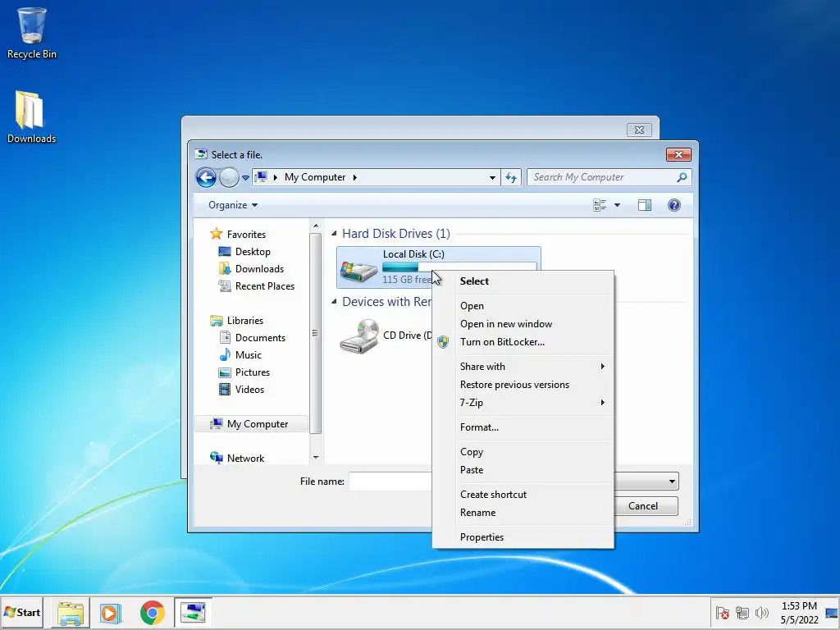This screenshot has width=840, height=630.
Task: Open recent pages dropdown beside forward arrow
Action: (245, 177)
